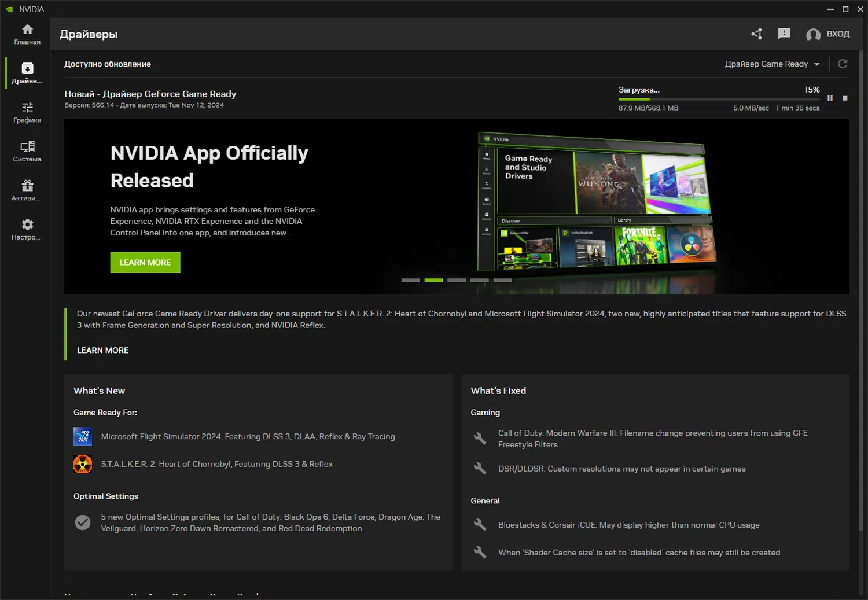The height and width of the screenshot is (600, 868).
Task: Open the Настро… settings gear section
Action: click(x=27, y=229)
